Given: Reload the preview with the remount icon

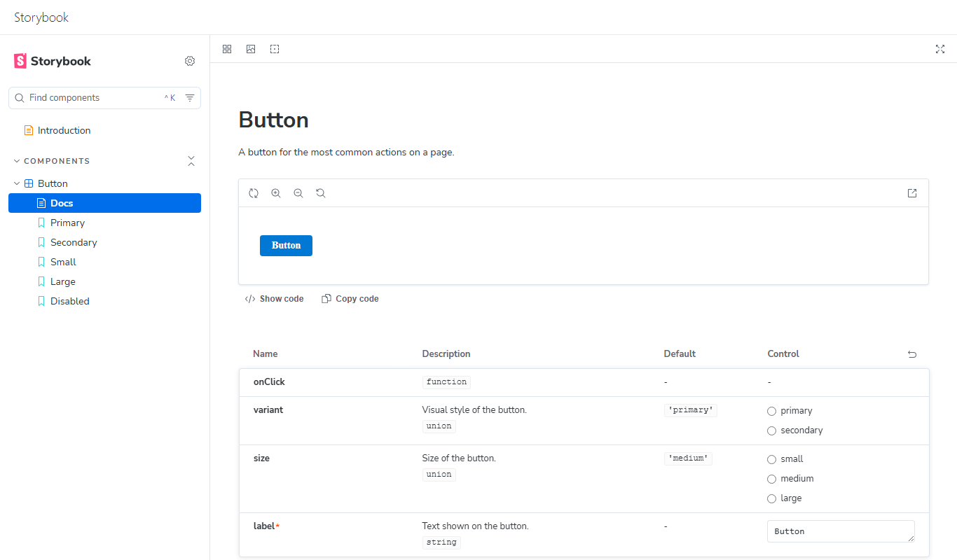Looking at the screenshot, I should coord(254,193).
